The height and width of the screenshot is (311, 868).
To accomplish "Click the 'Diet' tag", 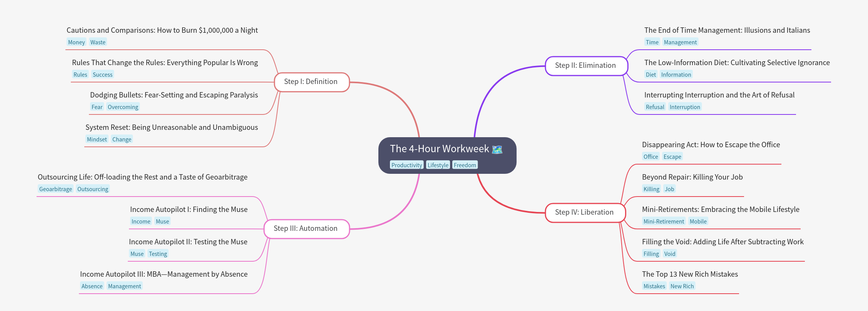I will pos(651,74).
